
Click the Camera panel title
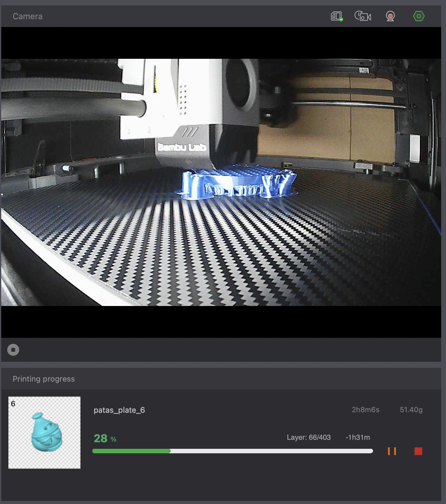tap(28, 16)
